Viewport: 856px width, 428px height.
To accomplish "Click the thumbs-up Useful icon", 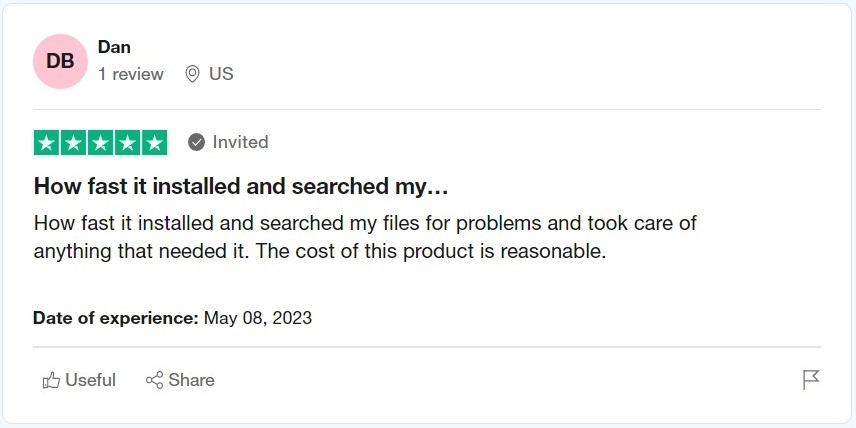I will [51, 380].
